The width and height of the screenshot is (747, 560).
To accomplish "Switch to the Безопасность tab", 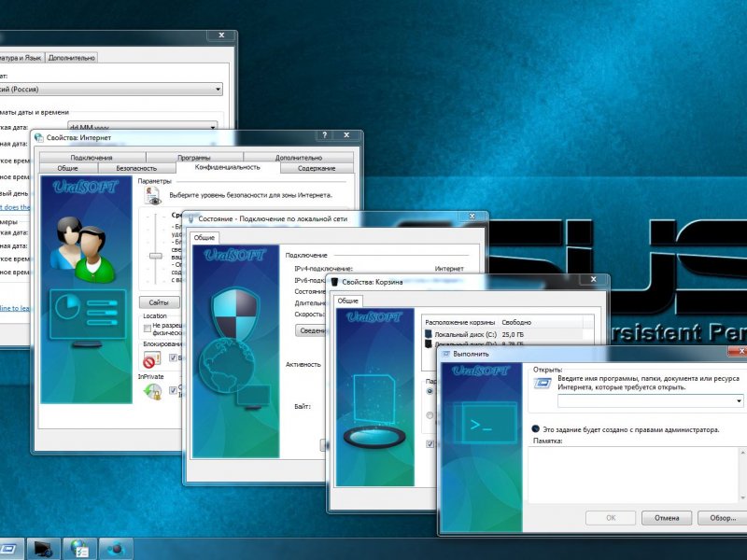I will tap(136, 168).
